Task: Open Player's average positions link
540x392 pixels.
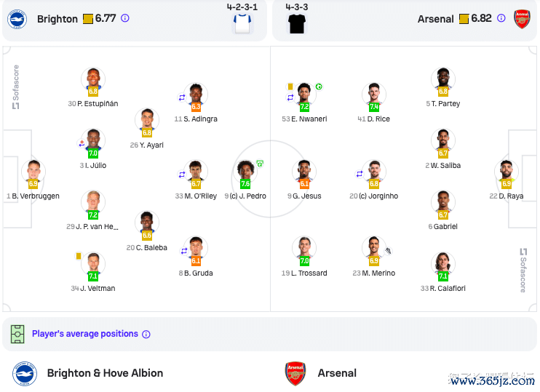Action: point(85,334)
